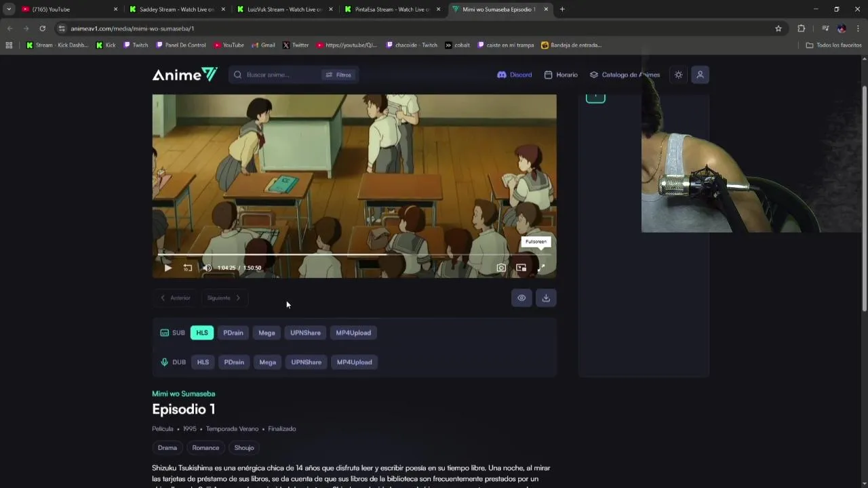
Task: Open chacoide - Twitch bookmark
Action: pos(412,45)
